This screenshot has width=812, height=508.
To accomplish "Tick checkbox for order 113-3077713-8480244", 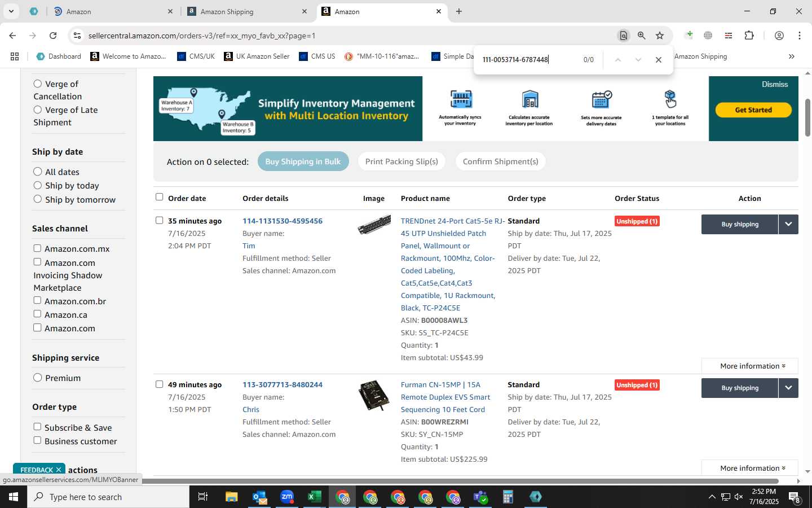I will (x=159, y=384).
